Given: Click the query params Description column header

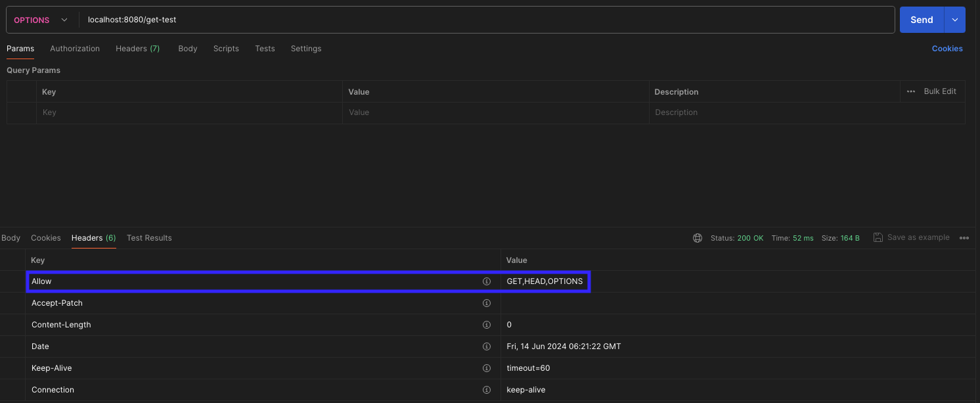Looking at the screenshot, I should click(x=676, y=92).
